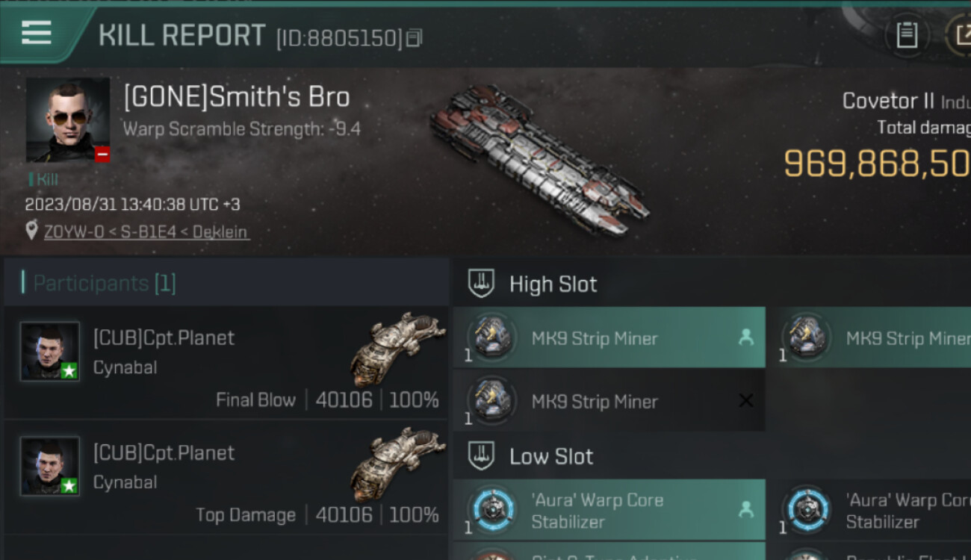The width and height of the screenshot is (971, 560).
Task: Click the Low Slot shield icon
Action: tap(483, 455)
